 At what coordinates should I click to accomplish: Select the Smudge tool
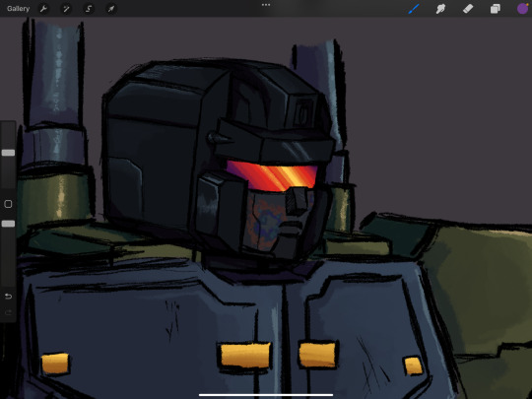440,9
